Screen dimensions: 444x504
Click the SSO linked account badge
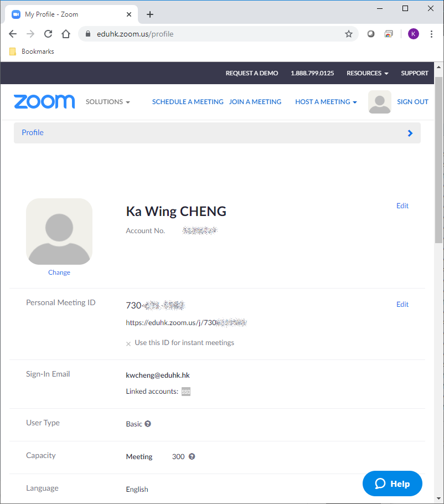pyautogui.click(x=186, y=392)
